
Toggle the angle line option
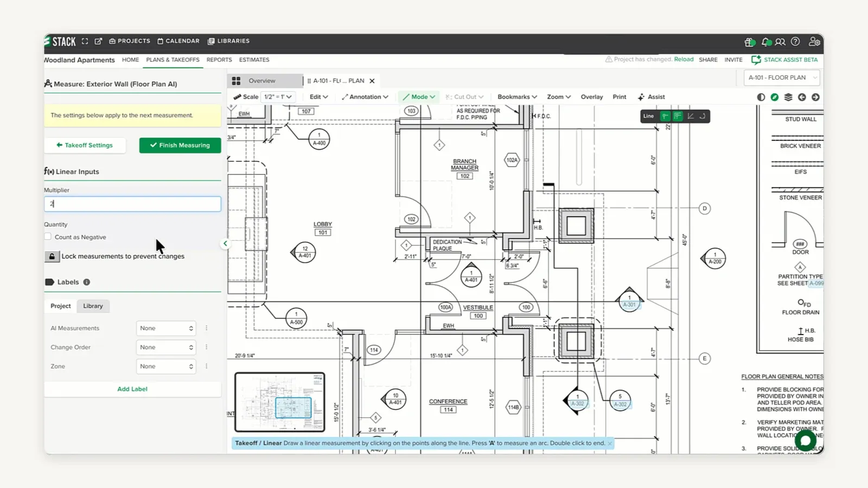pos(691,116)
